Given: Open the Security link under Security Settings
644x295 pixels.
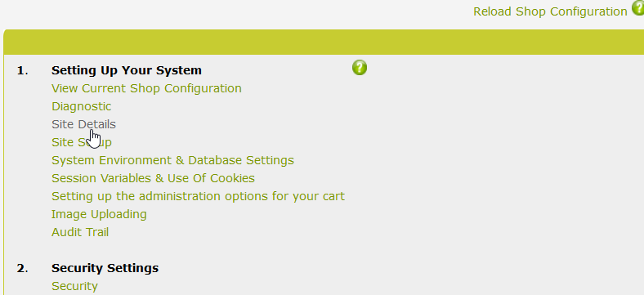Looking at the screenshot, I should tap(74, 286).
